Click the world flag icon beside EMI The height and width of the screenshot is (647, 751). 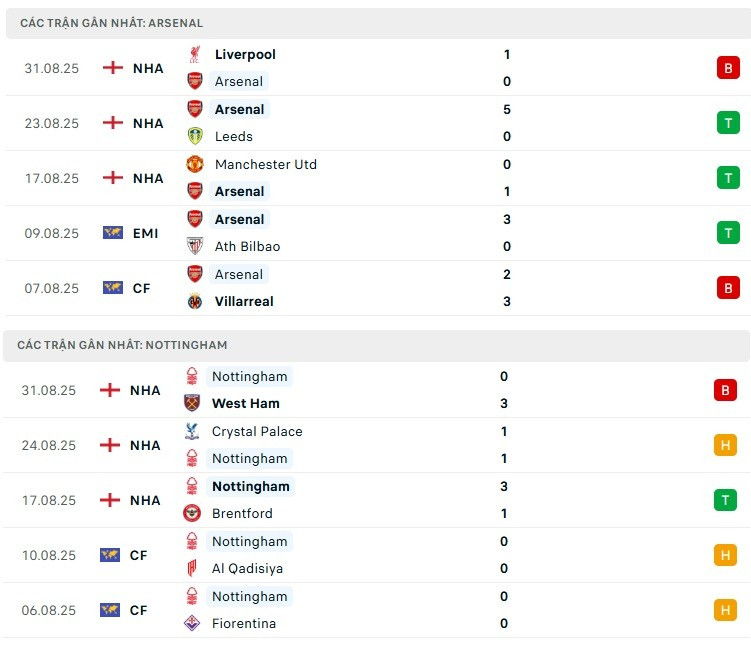click(113, 233)
